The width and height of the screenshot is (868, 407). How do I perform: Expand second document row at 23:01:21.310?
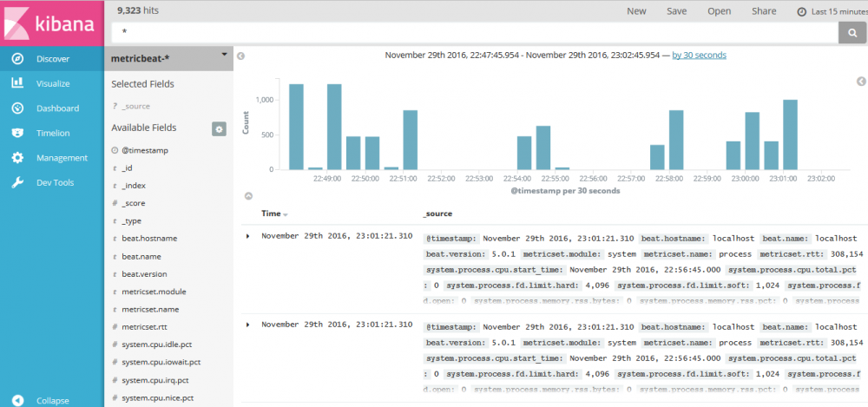(x=247, y=324)
